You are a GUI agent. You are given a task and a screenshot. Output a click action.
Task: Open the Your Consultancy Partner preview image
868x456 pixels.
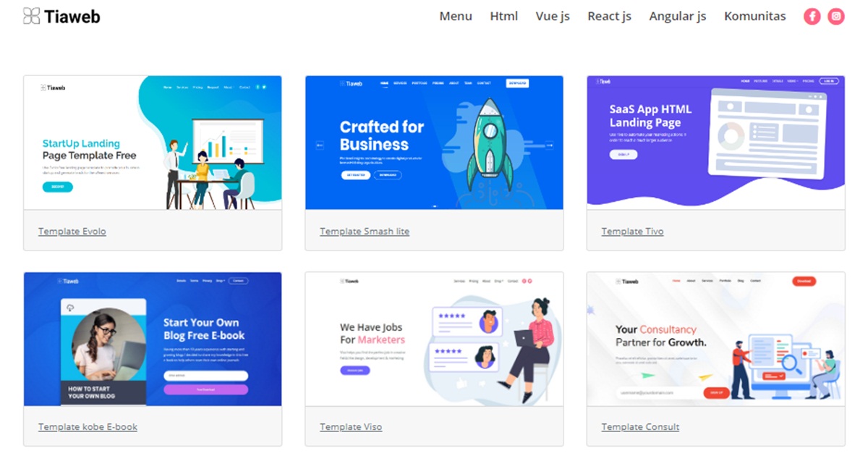[715, 339]
